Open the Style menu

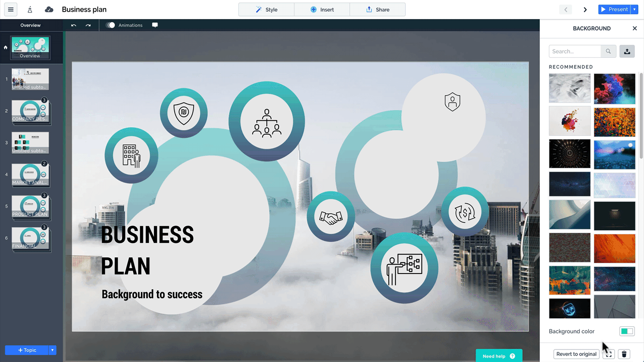[266, 10]
